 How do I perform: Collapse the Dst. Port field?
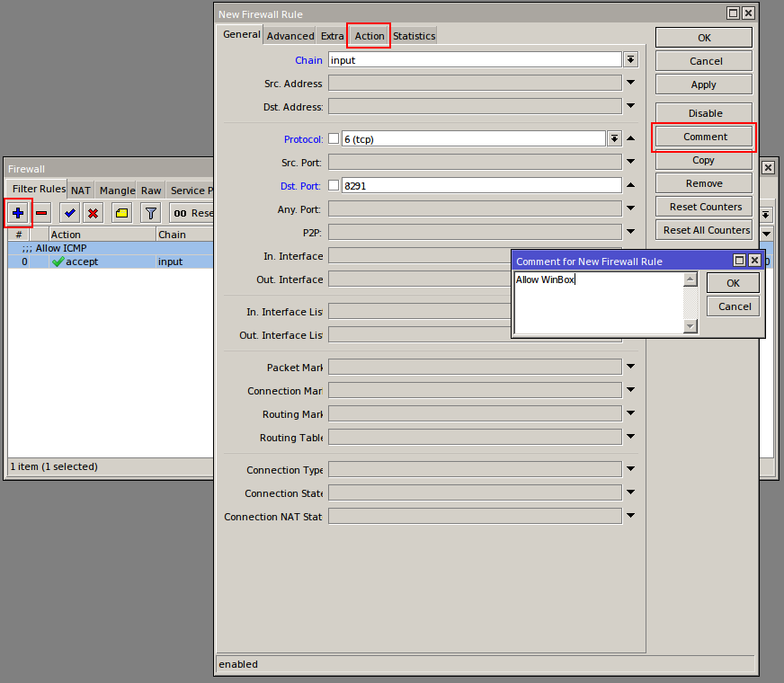point(630,185)
